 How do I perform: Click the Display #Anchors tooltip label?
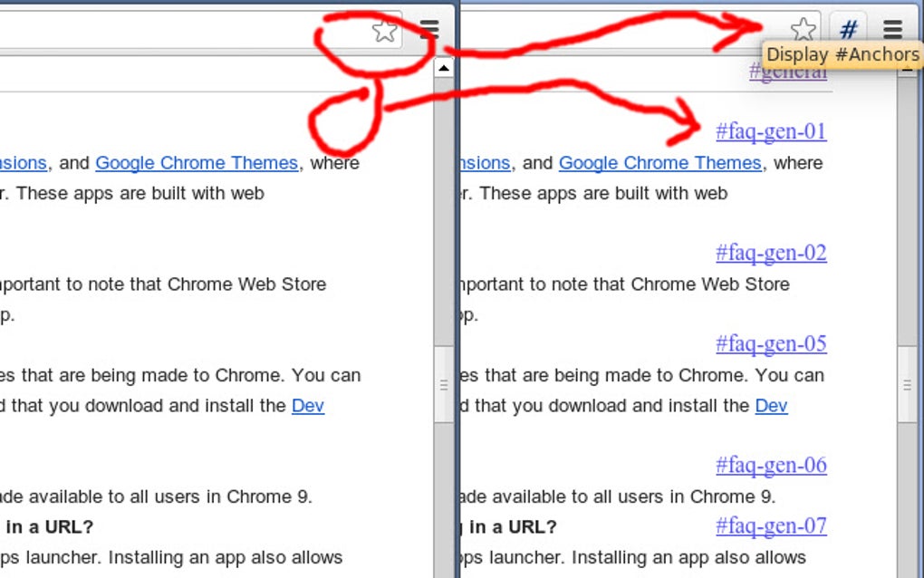(x=842, y=54)
